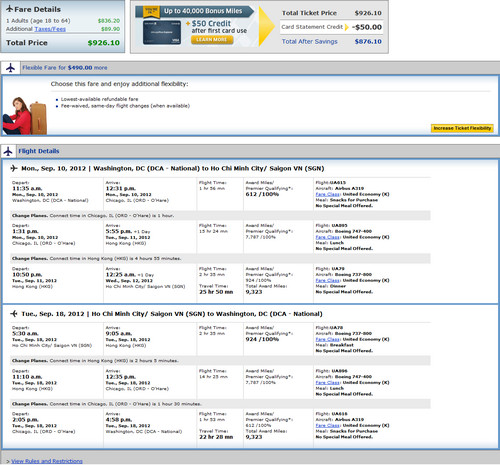Click the 612 /100% miles on outbound flight
The height and width of the screenshot is (465, 500).
[x=262, y=194]
